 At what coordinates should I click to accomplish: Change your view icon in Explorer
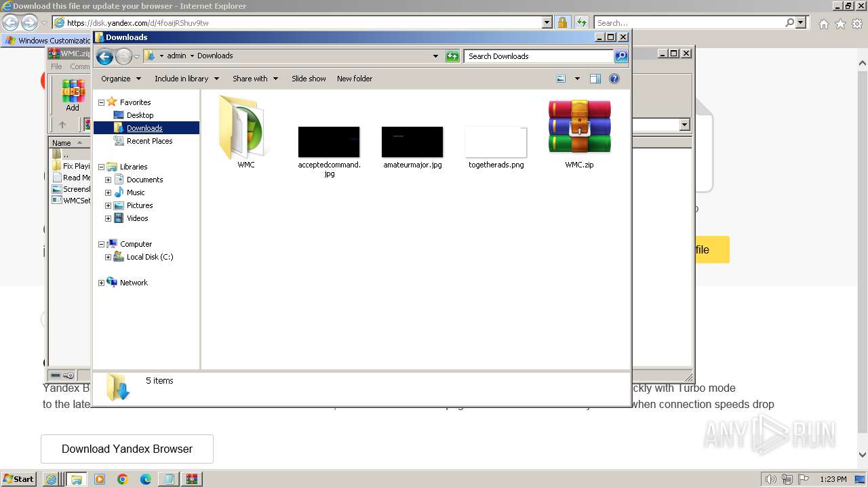coord(561,79)
